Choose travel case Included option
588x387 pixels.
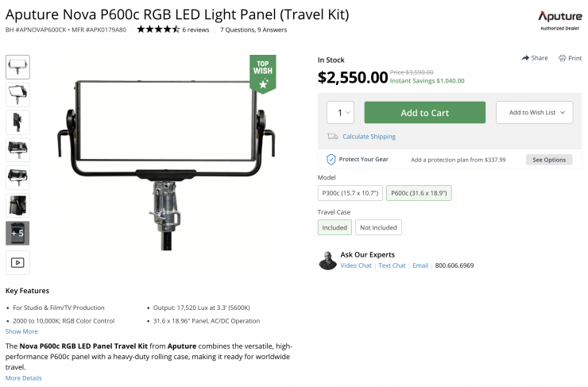335,227
